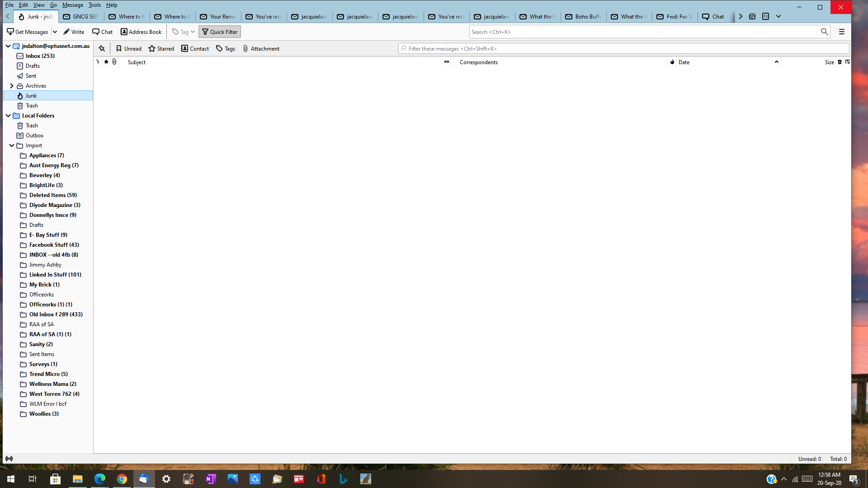The image size is (868, 488).
Task: Click the pin icon to keep filters applied
Action: point(102,48)
